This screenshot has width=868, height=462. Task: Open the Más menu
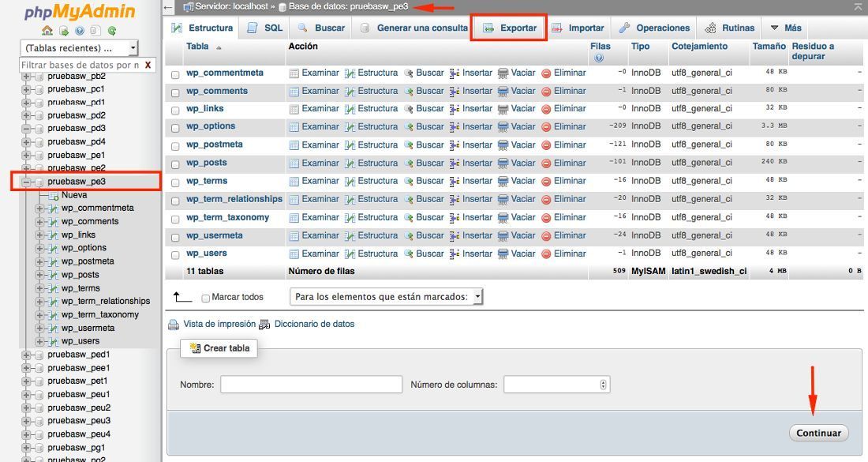coord(786,27)
